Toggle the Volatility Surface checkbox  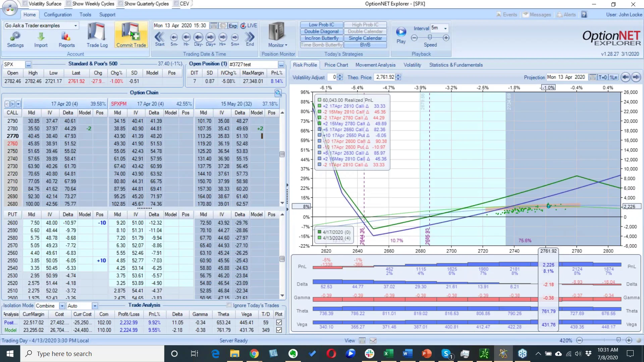coord(25,4)
